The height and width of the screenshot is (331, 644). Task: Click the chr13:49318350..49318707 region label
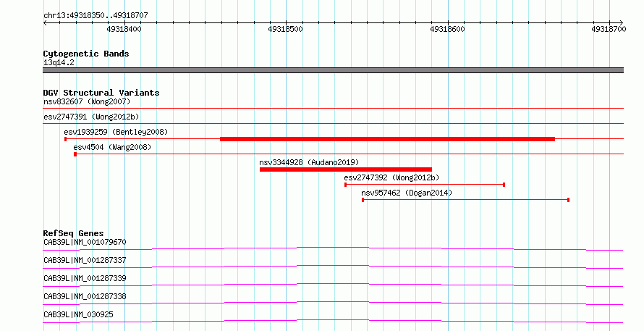[96, 15]
